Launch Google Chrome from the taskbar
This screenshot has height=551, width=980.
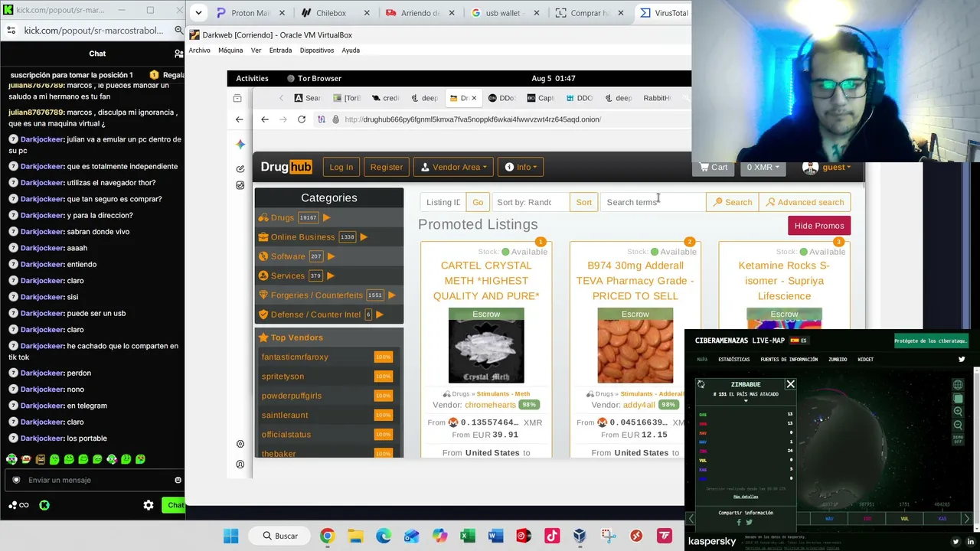pyautogui.click(x=327, y=536)
